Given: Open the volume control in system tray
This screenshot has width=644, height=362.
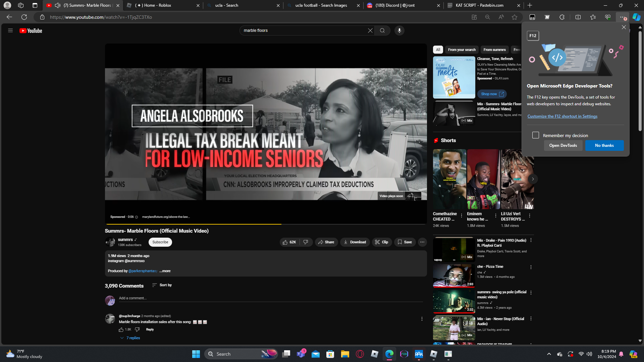Looking at the screenshot, I should coord(589,354).
